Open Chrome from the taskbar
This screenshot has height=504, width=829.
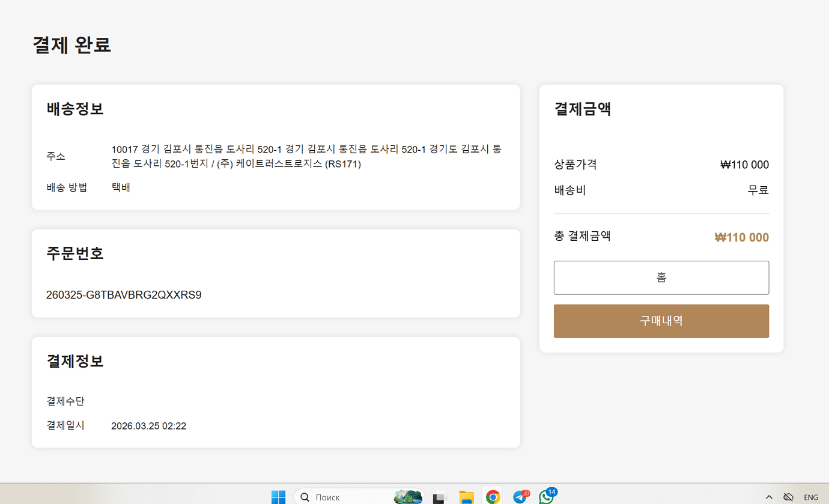(x=493, y=496)
